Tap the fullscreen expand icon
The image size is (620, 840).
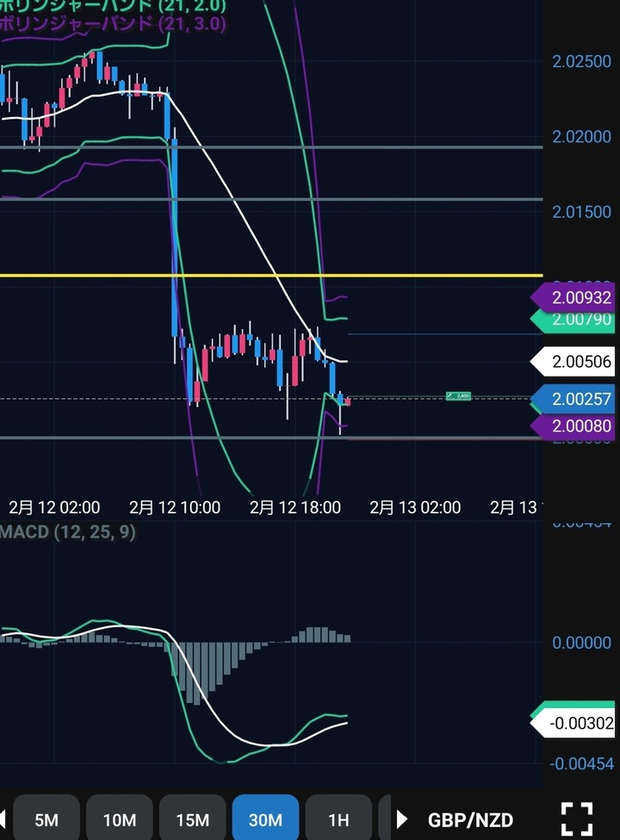tap(577, 819)
